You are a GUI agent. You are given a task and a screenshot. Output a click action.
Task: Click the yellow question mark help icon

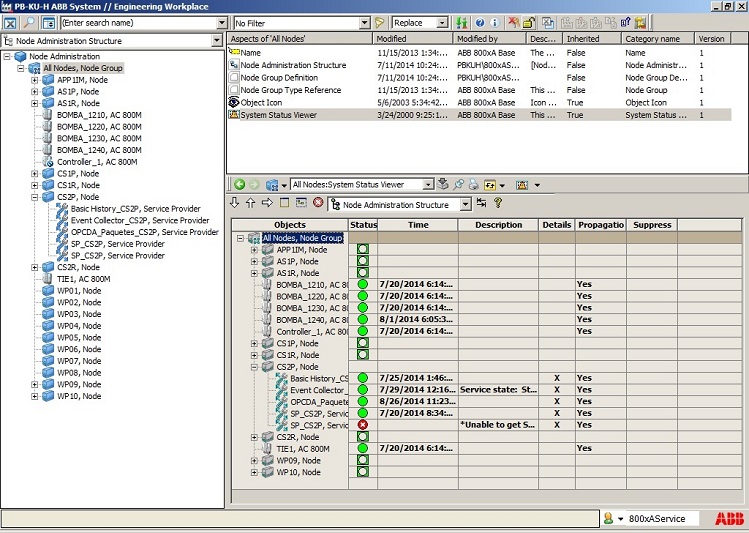[x=498, y=203]
